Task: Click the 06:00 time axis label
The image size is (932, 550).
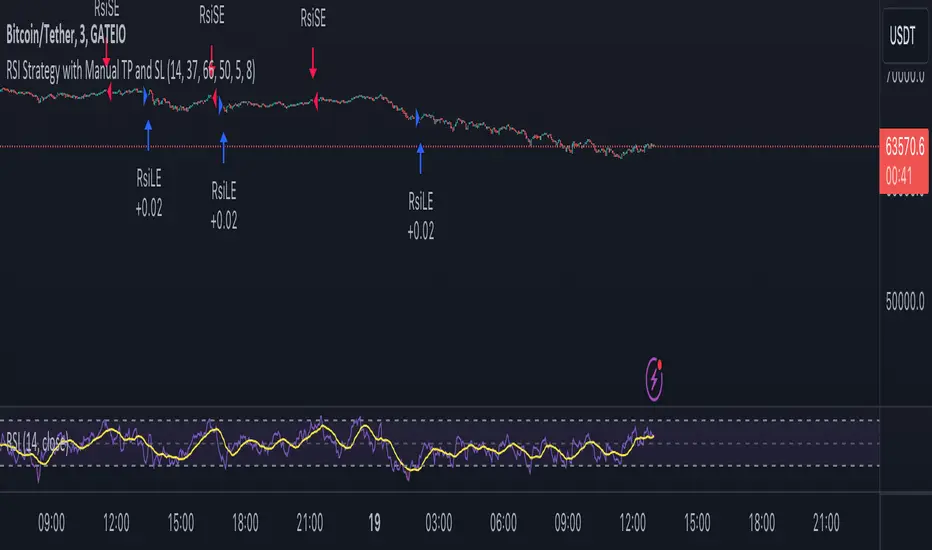Action: (503, 523)
